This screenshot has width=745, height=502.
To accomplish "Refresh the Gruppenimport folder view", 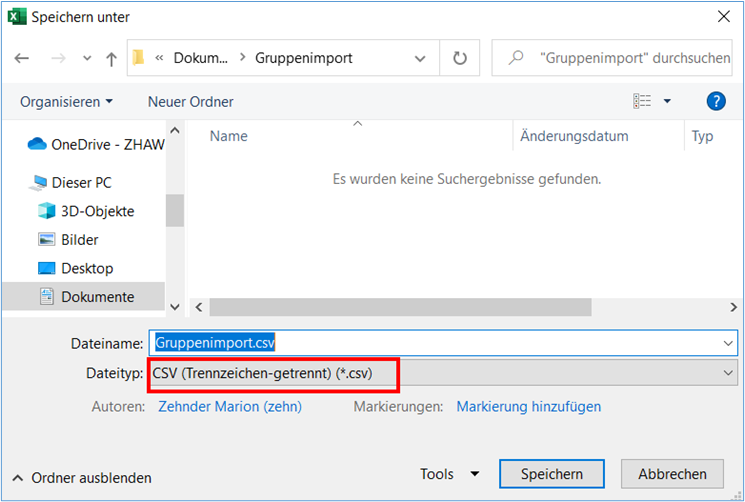I will pyautogui.click(x=460, y=59).
